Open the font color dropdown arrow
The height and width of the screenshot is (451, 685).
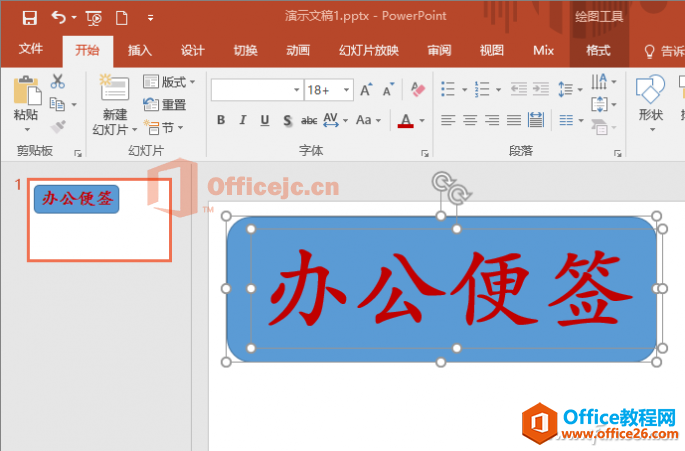(422, 120)
